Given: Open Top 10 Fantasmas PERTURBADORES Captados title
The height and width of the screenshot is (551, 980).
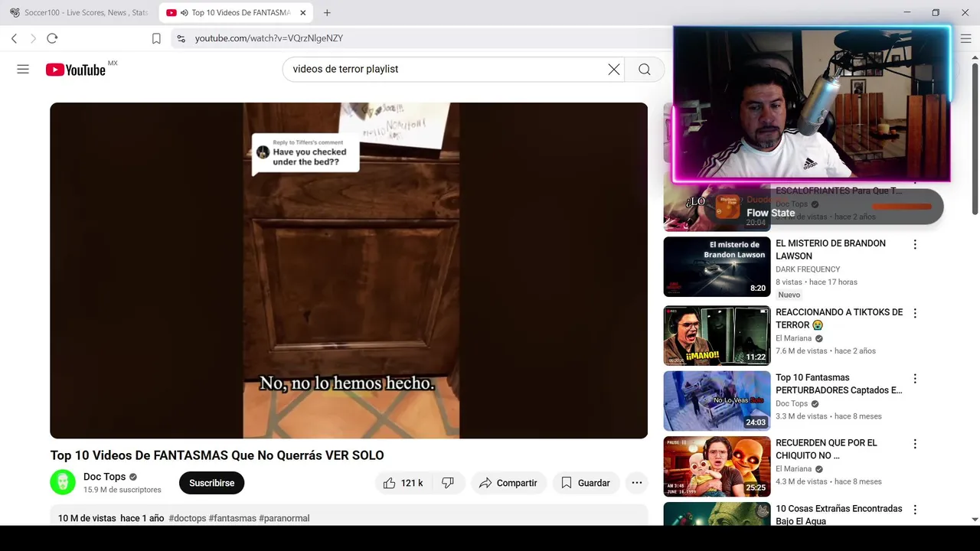Looking at the screenshot, I should 839,383.
